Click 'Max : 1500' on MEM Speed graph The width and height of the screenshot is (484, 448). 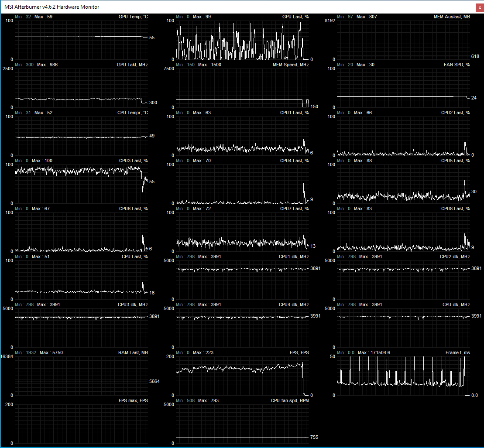pos(209,65)
